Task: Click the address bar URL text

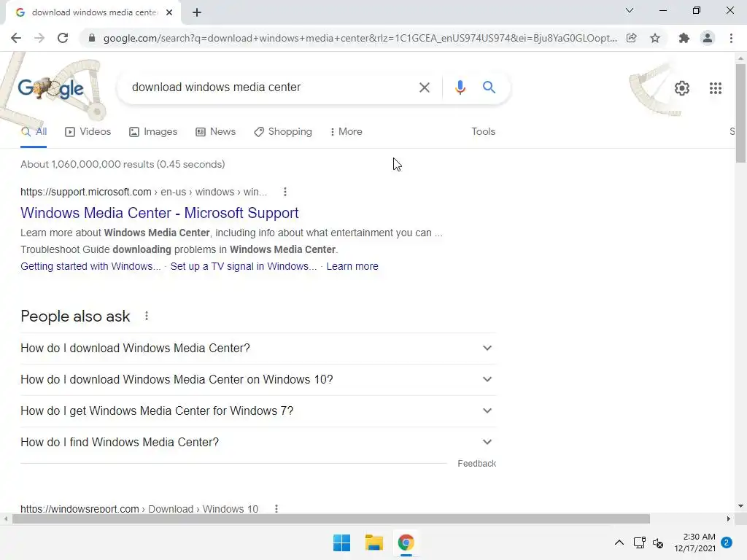Action: (360, 38)
